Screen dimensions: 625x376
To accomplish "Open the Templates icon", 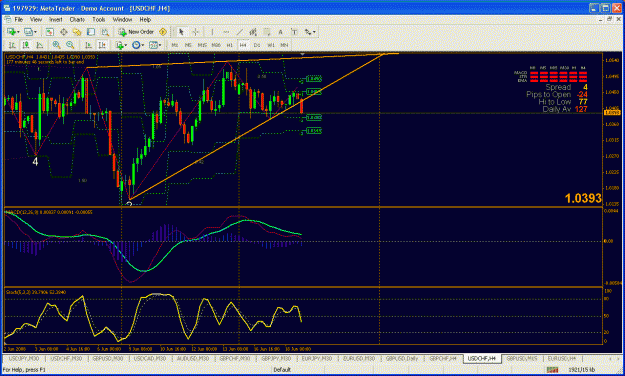I will 153,45.
